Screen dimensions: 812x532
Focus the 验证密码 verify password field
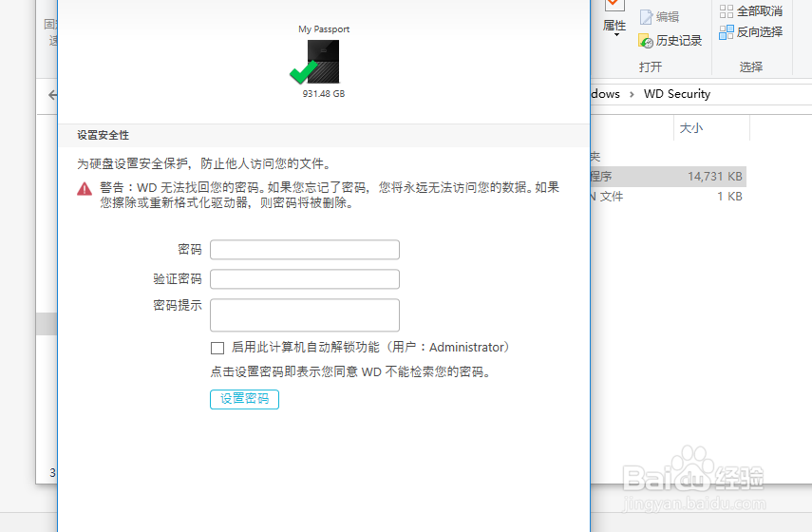305,279
